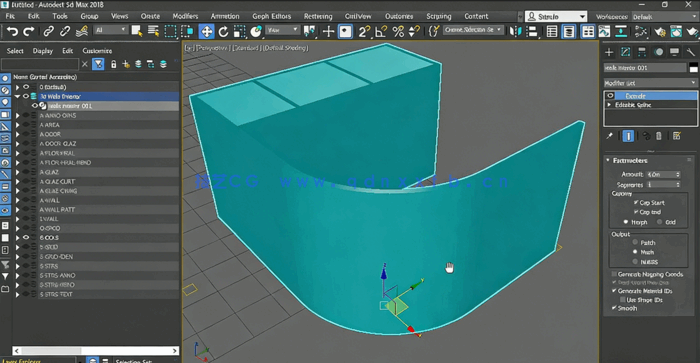This screenshot has width=700, height=363.
Task: Toggle the Percent Snap icon
Action: tap(398, 31)
